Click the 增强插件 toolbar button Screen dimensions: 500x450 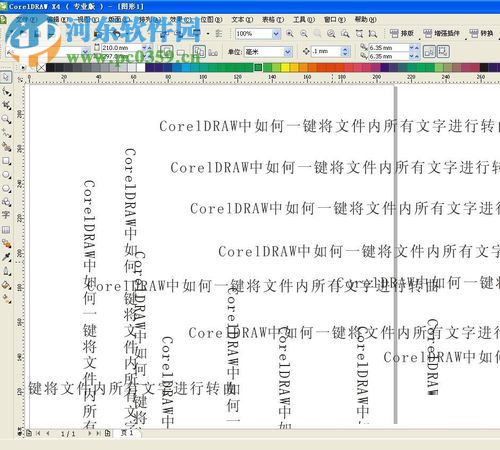pos(441,33)
